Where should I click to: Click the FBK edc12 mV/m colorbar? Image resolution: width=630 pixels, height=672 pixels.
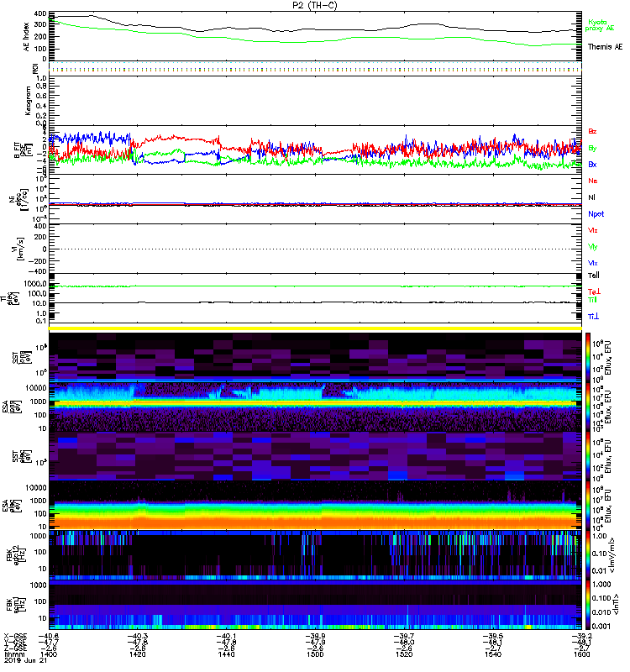point(588,555)
